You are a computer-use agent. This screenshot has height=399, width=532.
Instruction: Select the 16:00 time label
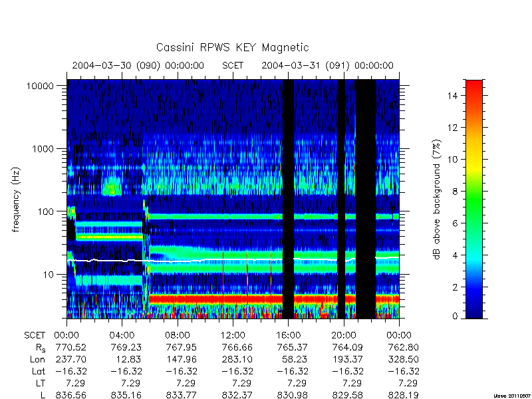[288, 336]
